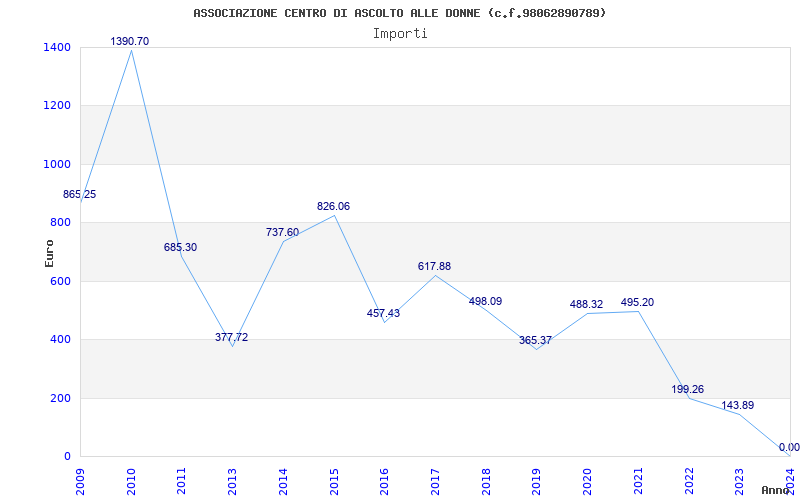Click the 377.72 data label

pos(231,337)
